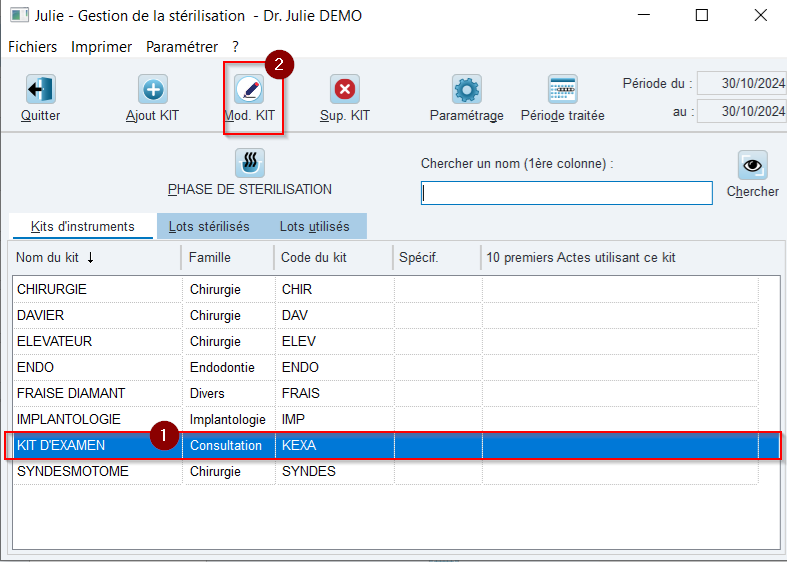Open Mod. KIT pencil edit icon
Screen dimensions: 787x562
249,89
